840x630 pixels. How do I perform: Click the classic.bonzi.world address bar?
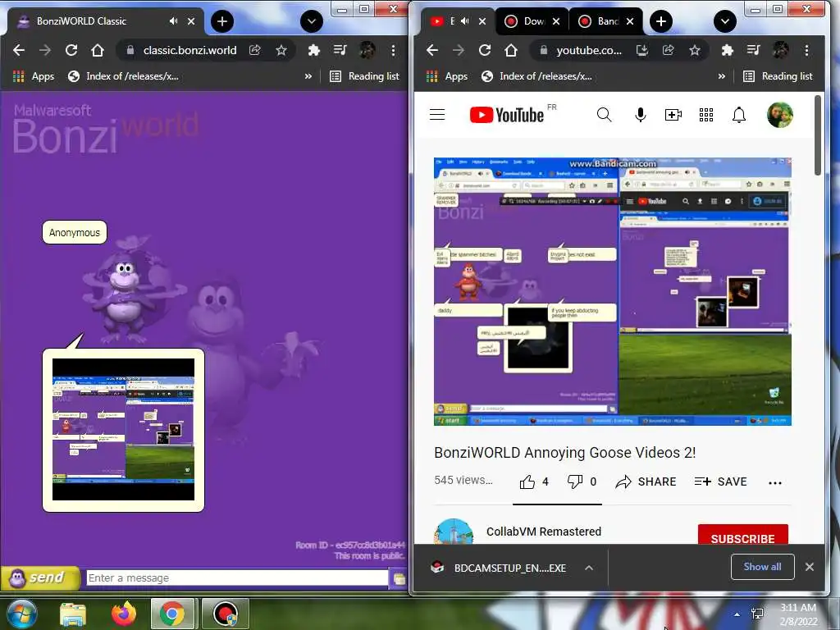point(189,50)
